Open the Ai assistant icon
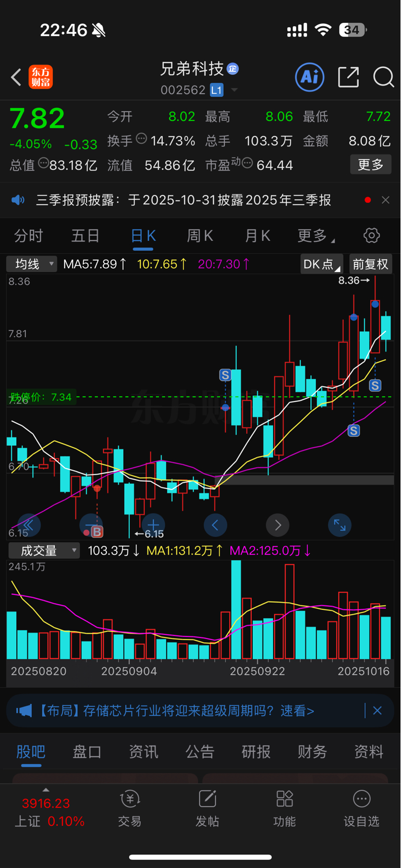Image resolution: width=401 pixels, height=868 pixels. click(310, 77)
